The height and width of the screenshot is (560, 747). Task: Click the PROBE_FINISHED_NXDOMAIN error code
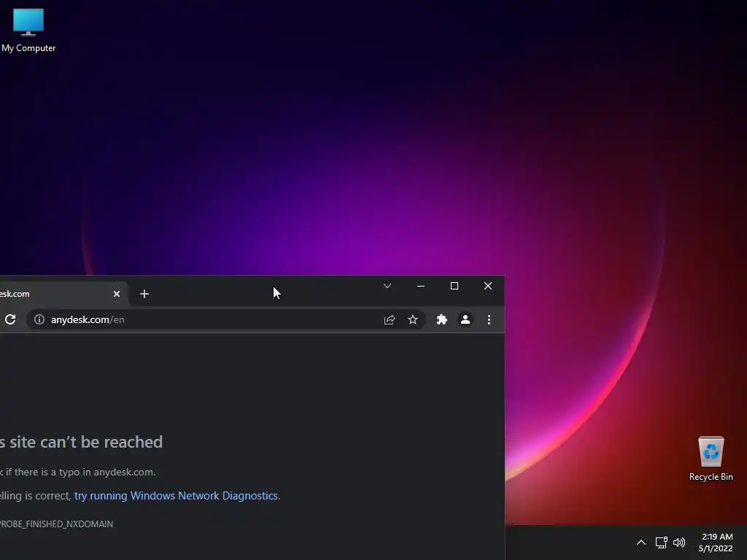click(x=56, y=524)
